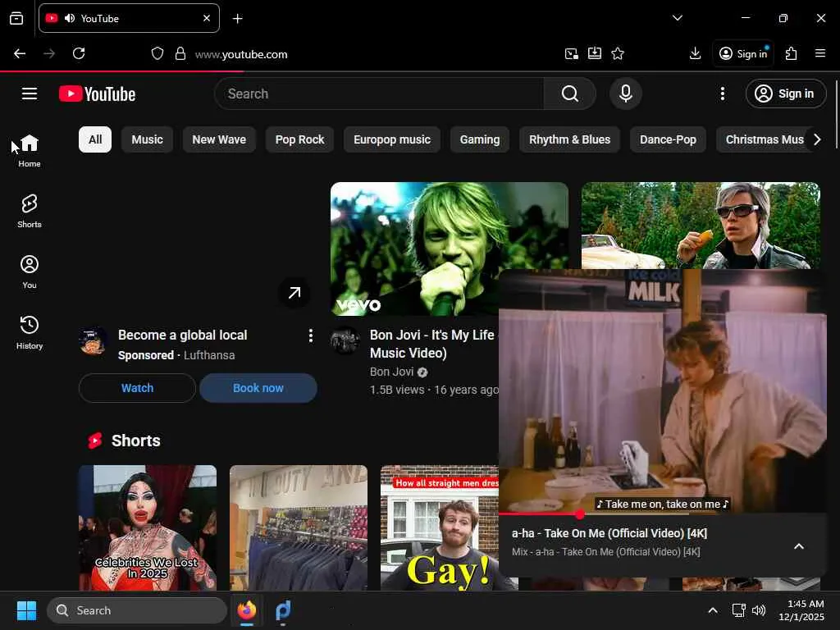The image size is (840, 630).
Task: Open the thumbnail with sunglasses man
Action: (701, 225)
